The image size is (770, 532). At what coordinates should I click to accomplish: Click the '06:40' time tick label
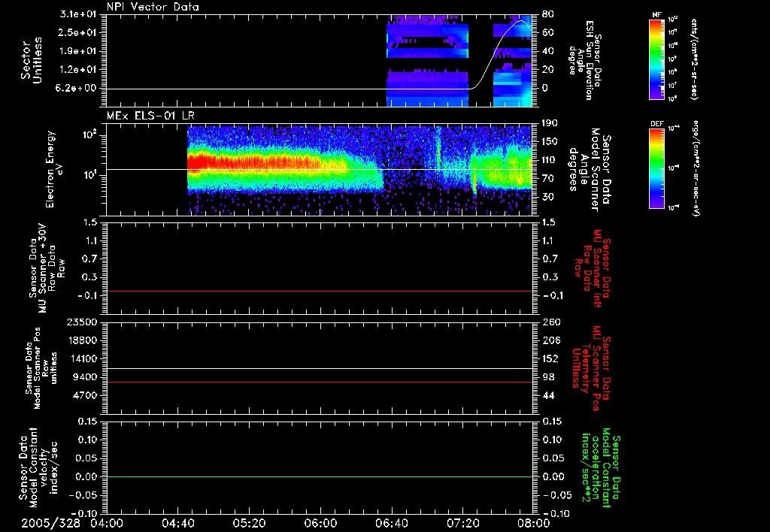tap(391, 523)
